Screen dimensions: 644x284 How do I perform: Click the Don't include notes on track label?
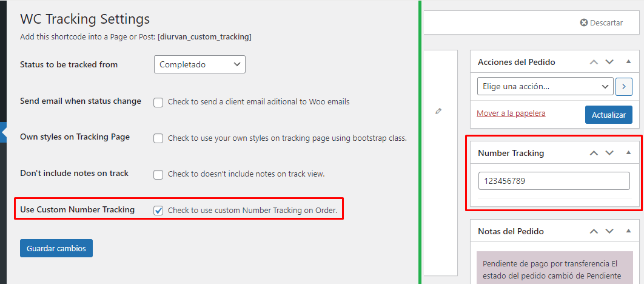coord(75,174)
